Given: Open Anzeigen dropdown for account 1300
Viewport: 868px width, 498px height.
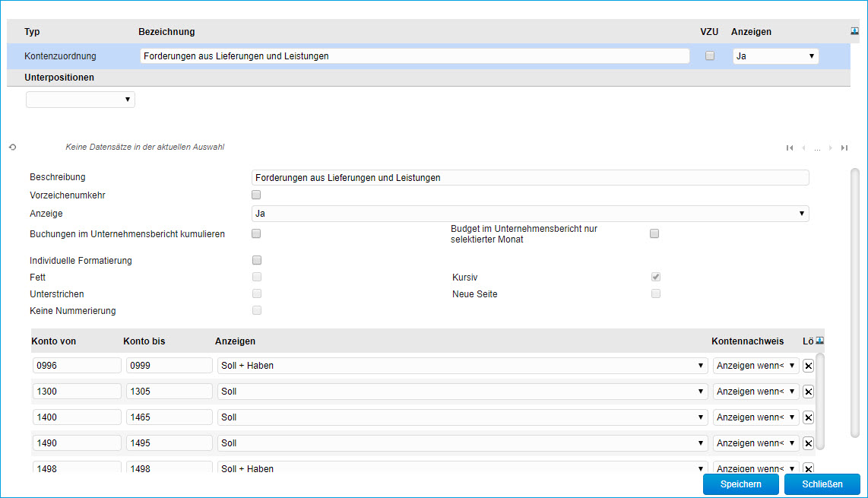Looking at the screenshot, I should click(462, 392).
